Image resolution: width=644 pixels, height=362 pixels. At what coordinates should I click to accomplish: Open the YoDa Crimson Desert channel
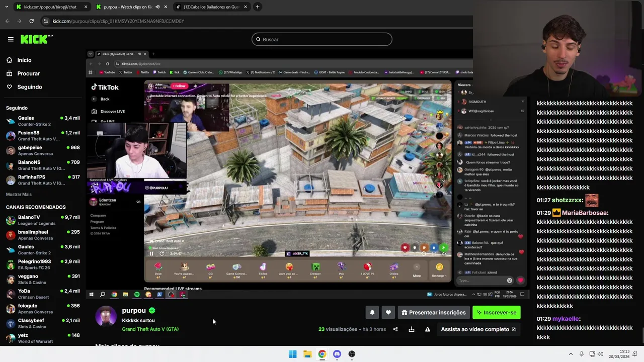[x=43, y=294]
